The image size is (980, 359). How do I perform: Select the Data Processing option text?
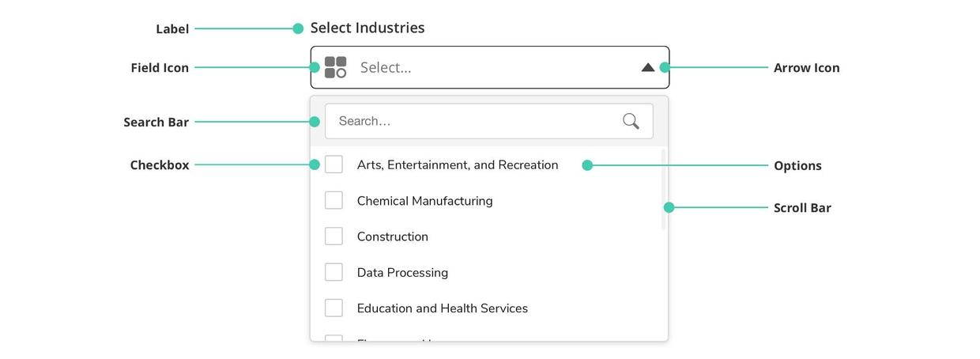click(x=402, y=273)
